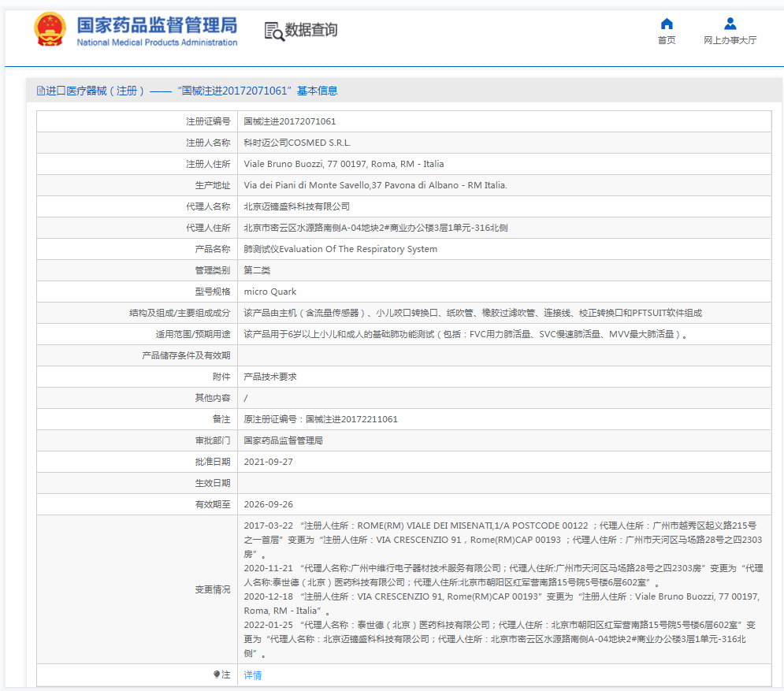
Task: Click the 北京迈镱盛科科技有限公司 agent name
Action: pos(296,206)
